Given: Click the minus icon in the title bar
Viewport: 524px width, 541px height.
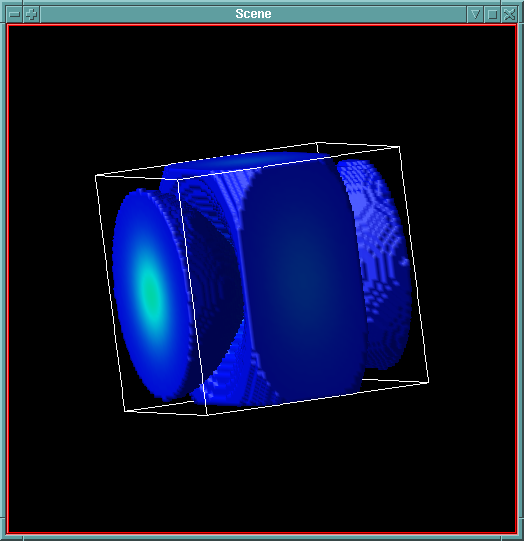Looking at the screenshot, I should [x=14, y=14].
